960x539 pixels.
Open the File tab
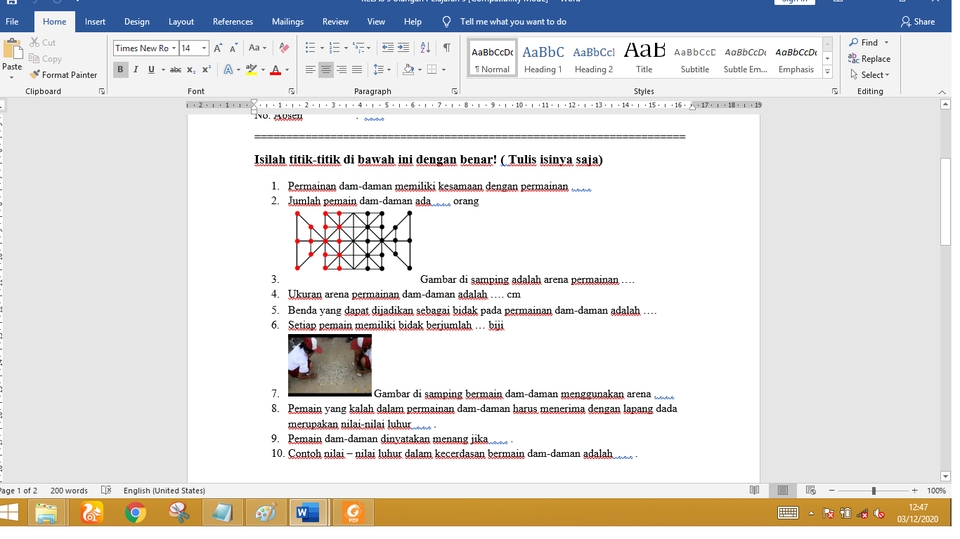(x=12, y=21)
